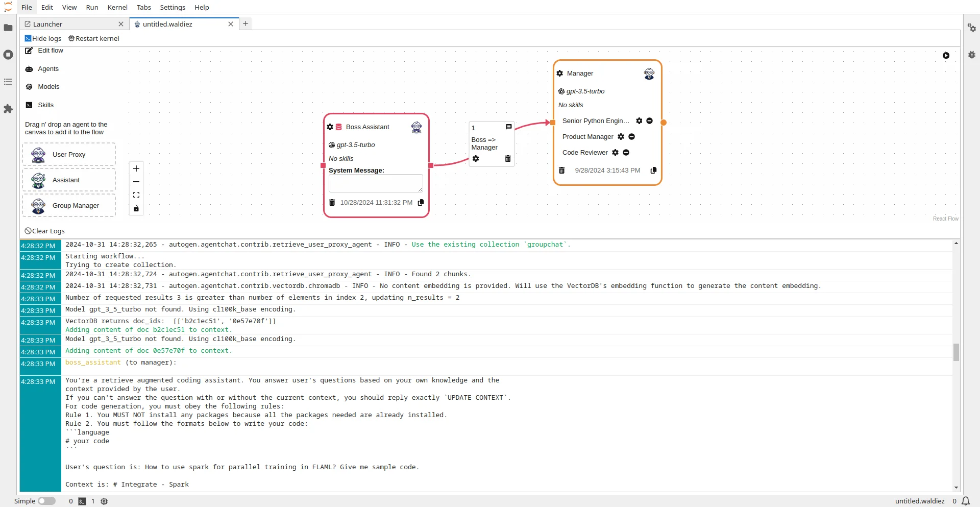The width and height of the screenshot is (980, 507).
Task: Select Models in the sidebar
Action: (x=43, y=87)
